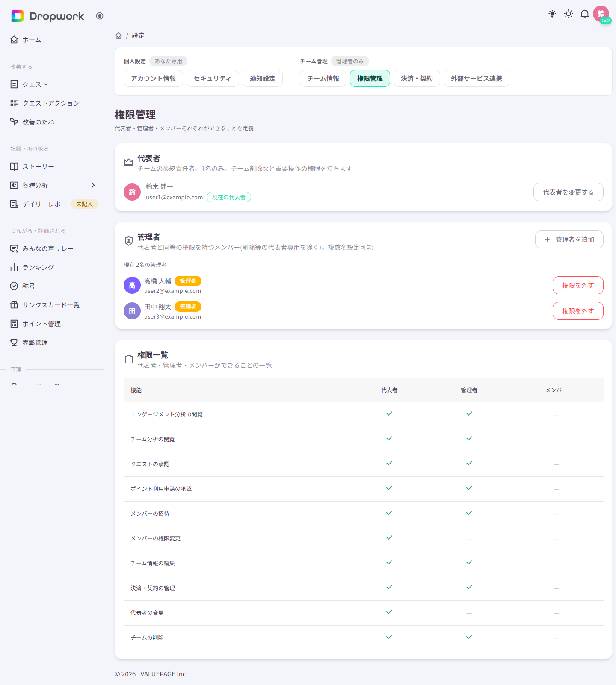Toggle the sidebar pin icon beside Dropwork
Viewport: 616px width, 685px height.
point(100,16)
